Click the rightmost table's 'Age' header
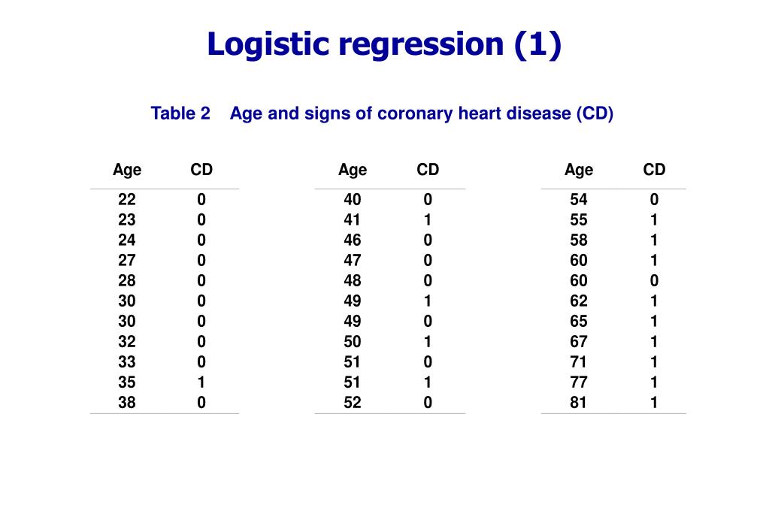 579,170
